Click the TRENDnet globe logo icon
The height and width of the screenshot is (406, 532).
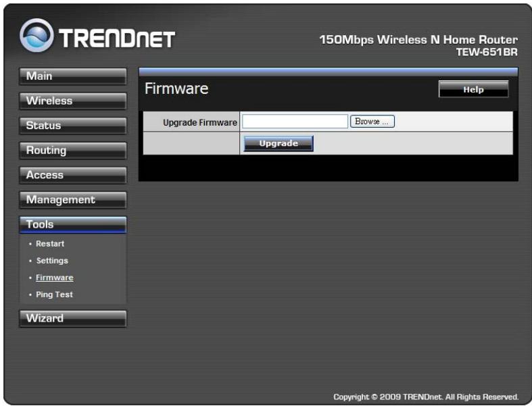(x=37, y=35)
